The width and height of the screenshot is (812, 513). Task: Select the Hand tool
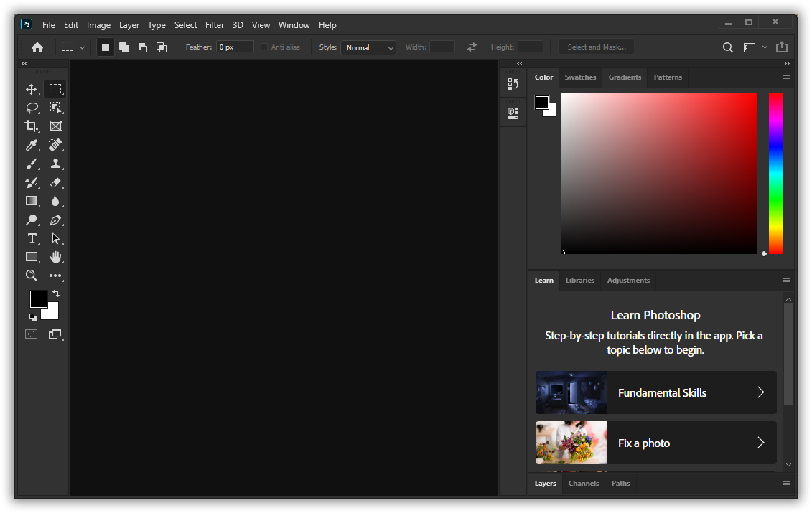pos(55,258)
